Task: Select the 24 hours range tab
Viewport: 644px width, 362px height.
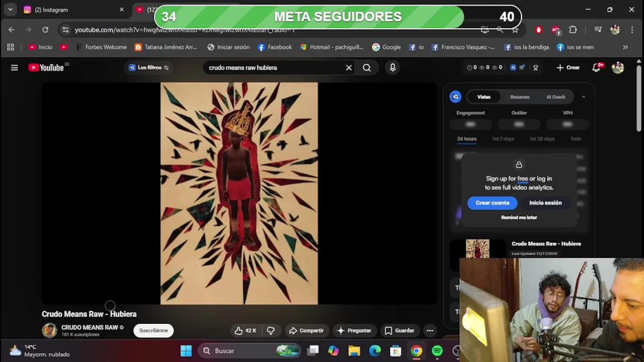Action: 467,139
